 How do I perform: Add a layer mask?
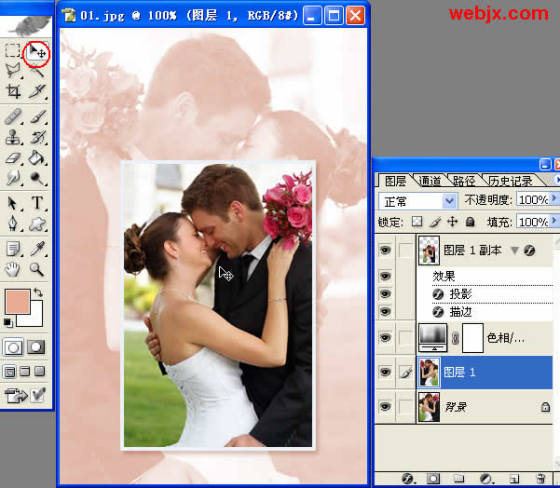(x=433, y=478)
